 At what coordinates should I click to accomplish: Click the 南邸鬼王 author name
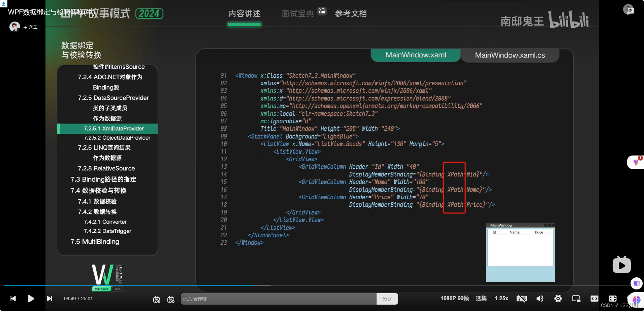tap(522, 21)
